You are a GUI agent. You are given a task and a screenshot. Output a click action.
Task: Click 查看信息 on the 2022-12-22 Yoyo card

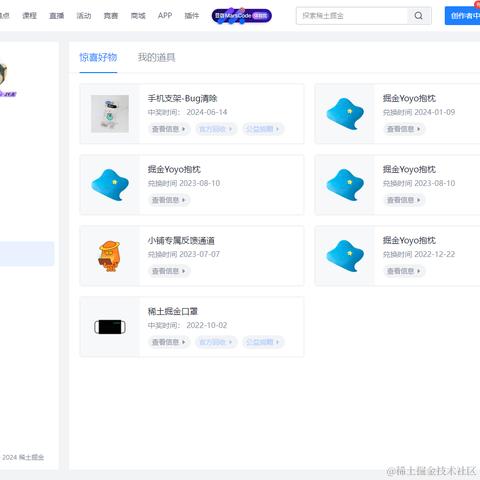(x=404, y=271)
